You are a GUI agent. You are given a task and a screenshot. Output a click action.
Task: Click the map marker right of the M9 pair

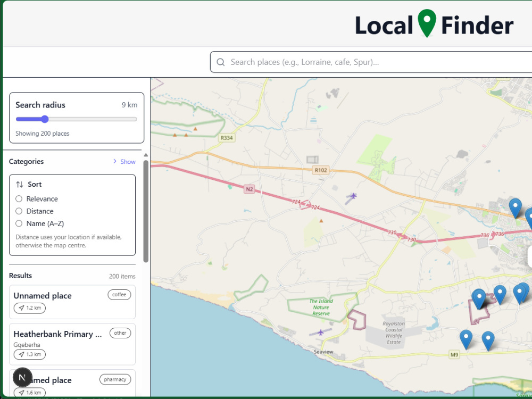(x=488, y=342)
